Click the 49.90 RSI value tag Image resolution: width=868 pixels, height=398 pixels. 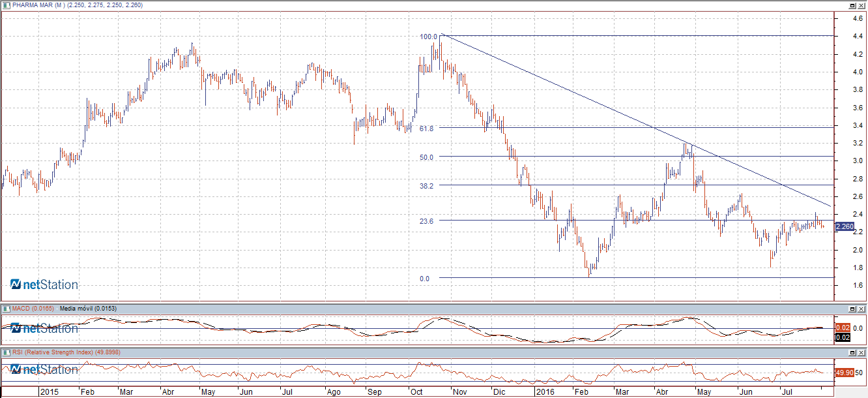pyautogui.click(x=845, y=373)
